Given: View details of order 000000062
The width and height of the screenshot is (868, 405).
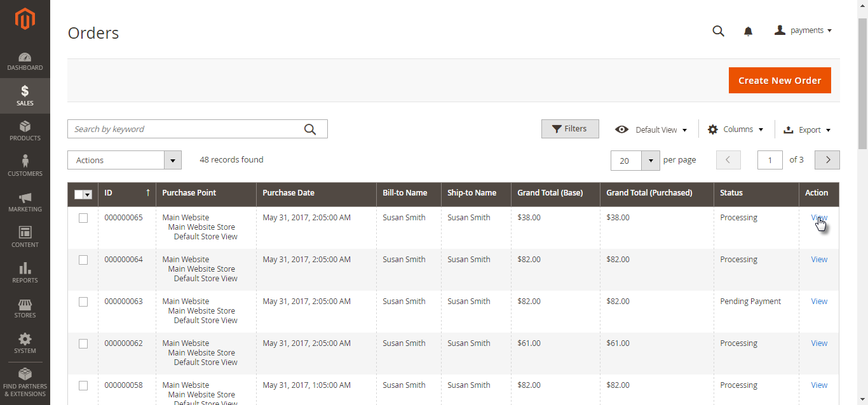Looking at the screenshot, I should coord(818,343).
